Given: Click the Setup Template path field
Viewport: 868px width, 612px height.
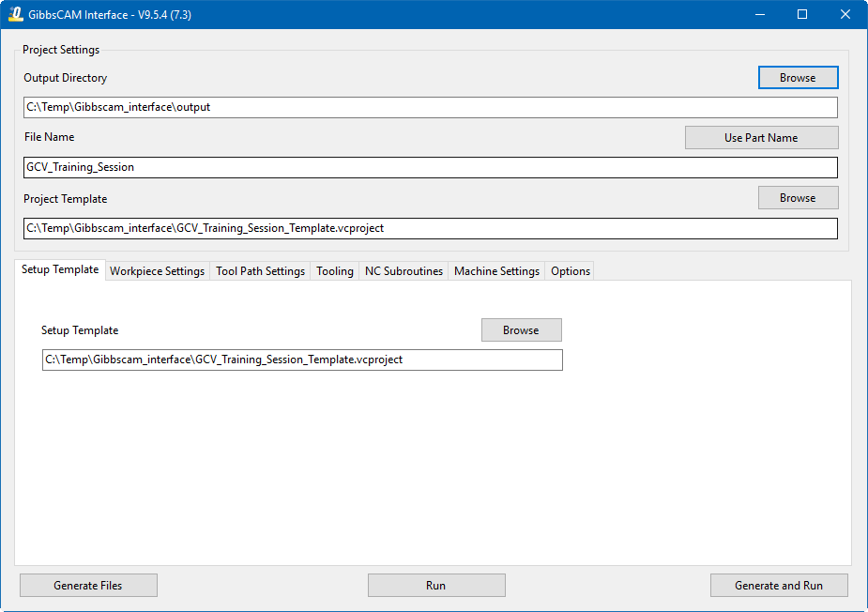Looking at the screenshot, I should [302, 360].
